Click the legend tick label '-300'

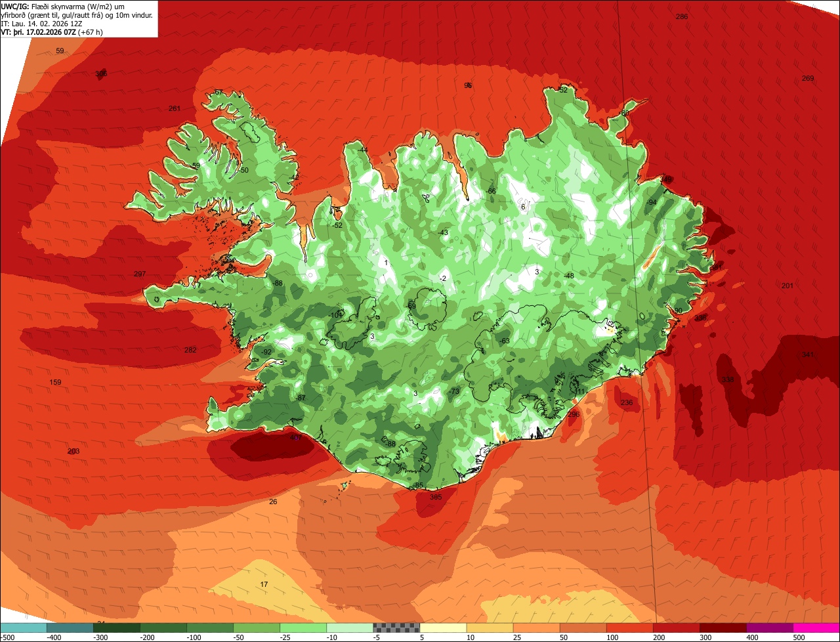(101, 637)
